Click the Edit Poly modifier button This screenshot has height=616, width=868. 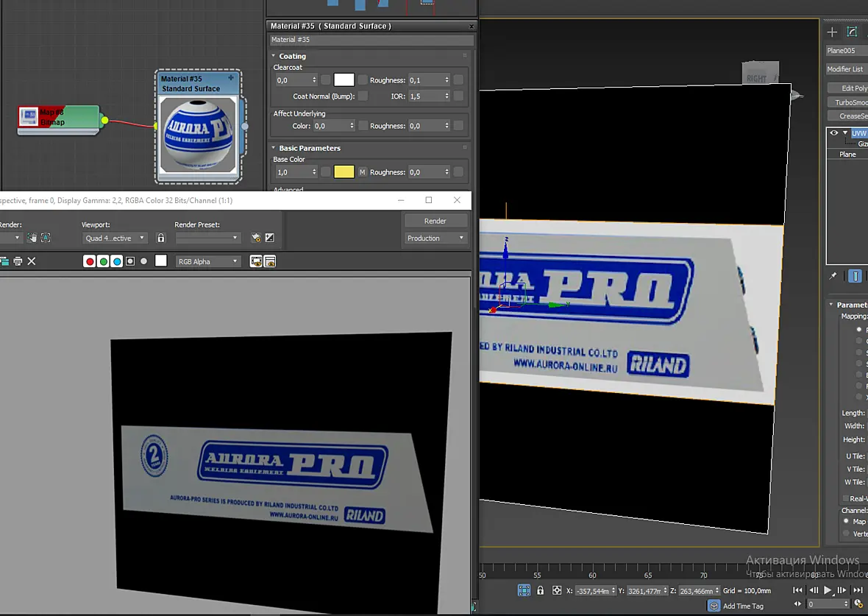click(847, 88)
